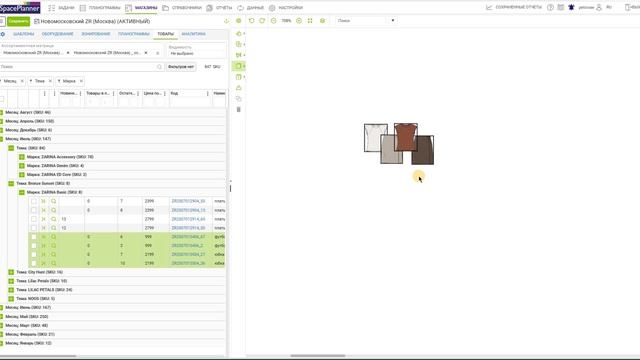Image resolution: width=640 pixels, height=360 pixels.
Task: Remove the Месяц grouping chip
Action: coord(22,81)
